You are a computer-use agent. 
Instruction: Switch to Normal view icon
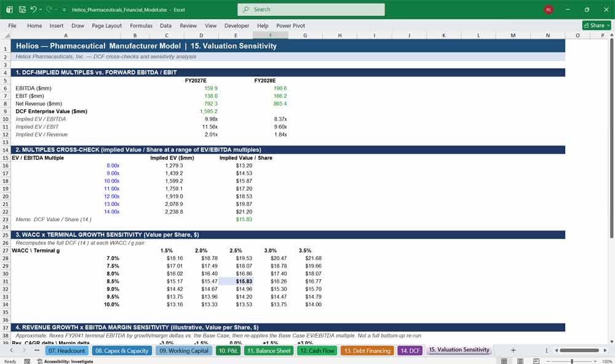(504, 361)
